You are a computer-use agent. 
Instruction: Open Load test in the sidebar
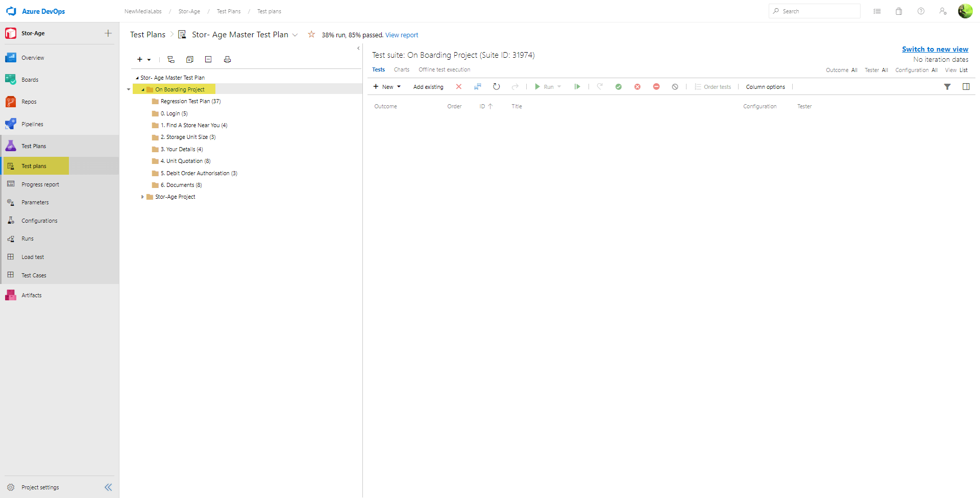tap(60, 257)
